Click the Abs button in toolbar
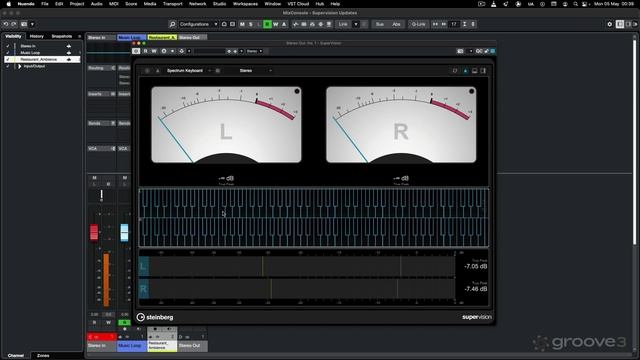The height and width of the screenshot is (360, 640). point(396,24)
